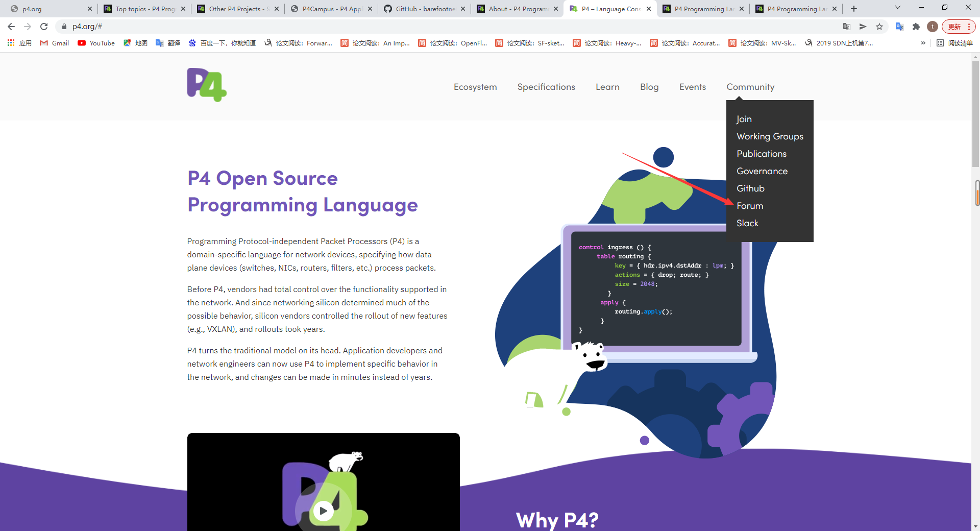This screenshot has width=980, height=531.
Task: Click the 更新 update button
Action: click(x=958, y=27)
